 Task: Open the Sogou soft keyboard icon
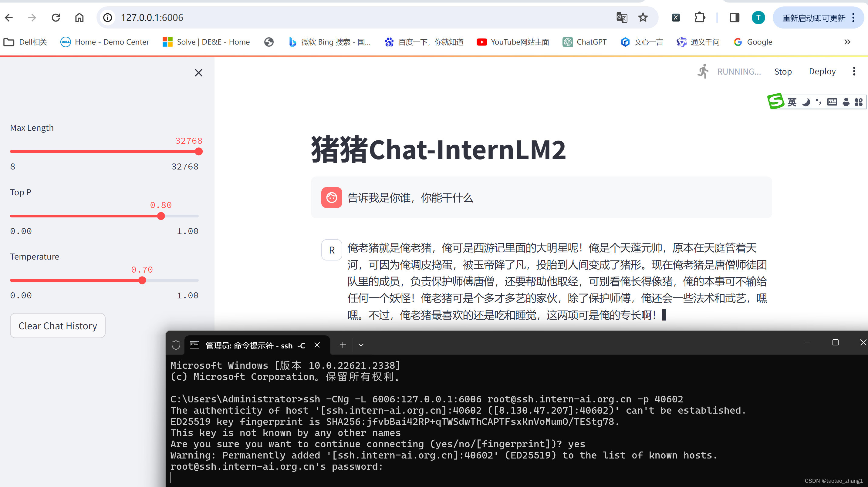coord(832,102)
